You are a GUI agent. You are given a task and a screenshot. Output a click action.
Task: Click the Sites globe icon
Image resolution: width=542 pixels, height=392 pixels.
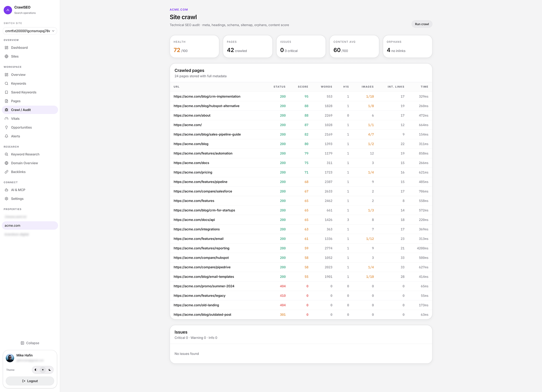[x=6, y=56]
